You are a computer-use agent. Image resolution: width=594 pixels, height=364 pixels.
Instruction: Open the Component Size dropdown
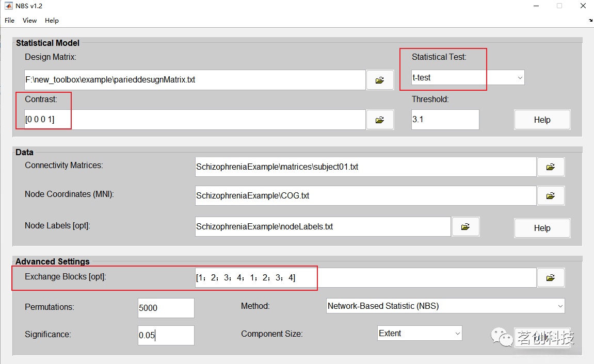pyautogui.click(x=420, y=334)
